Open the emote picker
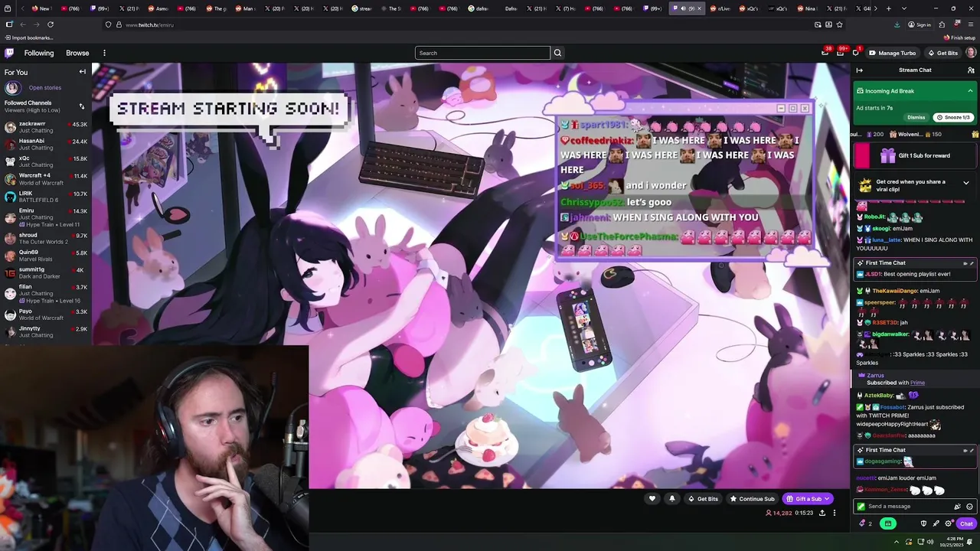The height and width of the screenshot is (551, 980). [x=969, y=507]
